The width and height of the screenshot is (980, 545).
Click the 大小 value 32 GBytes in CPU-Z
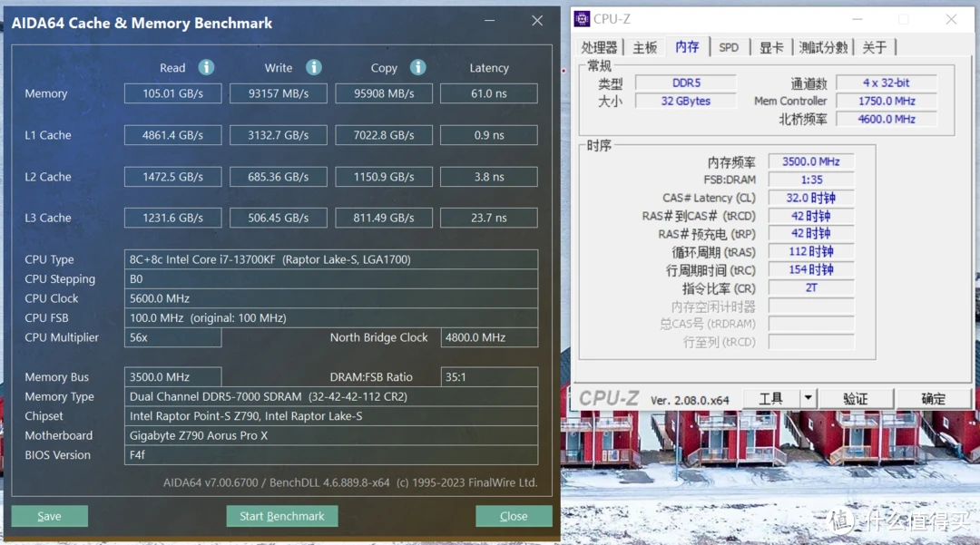(686, 101)
